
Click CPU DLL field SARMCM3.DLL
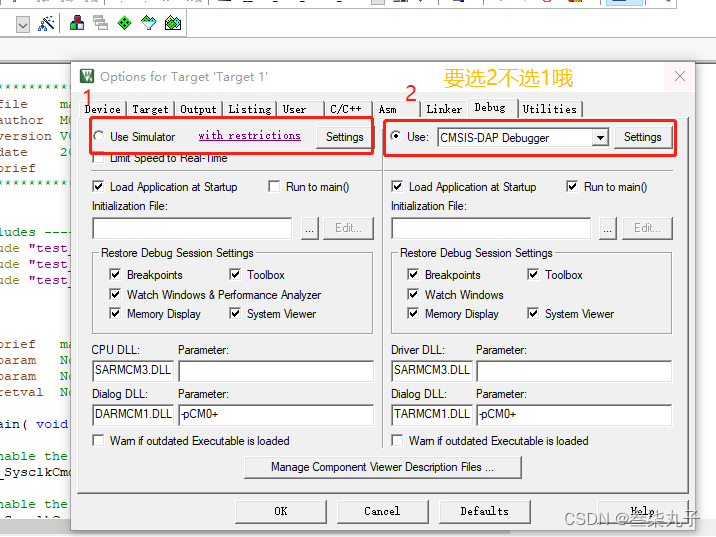[x=133, y=370]
